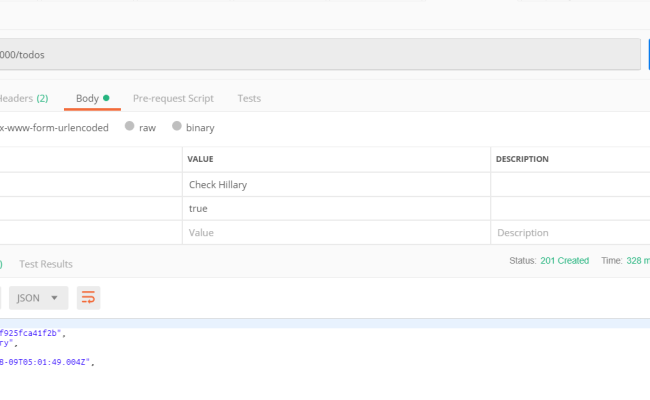650x400 pixels.
Task: Toggle the wrap lines icon button
Action: (88, 298)
